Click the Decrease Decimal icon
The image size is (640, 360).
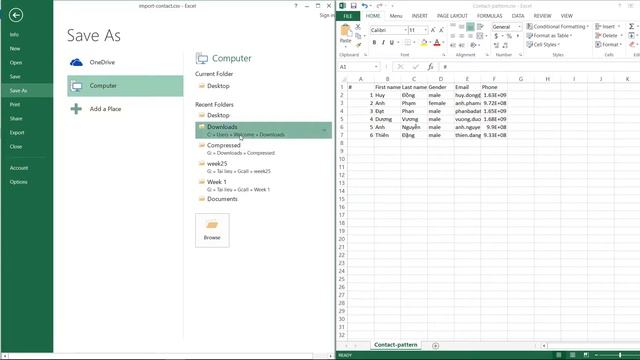click(x=505, y=45)
